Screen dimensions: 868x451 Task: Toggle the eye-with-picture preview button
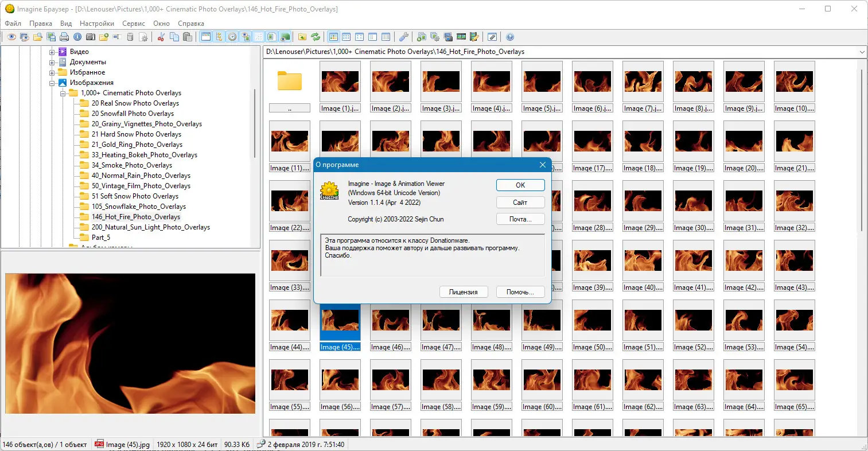coord(246,37)
